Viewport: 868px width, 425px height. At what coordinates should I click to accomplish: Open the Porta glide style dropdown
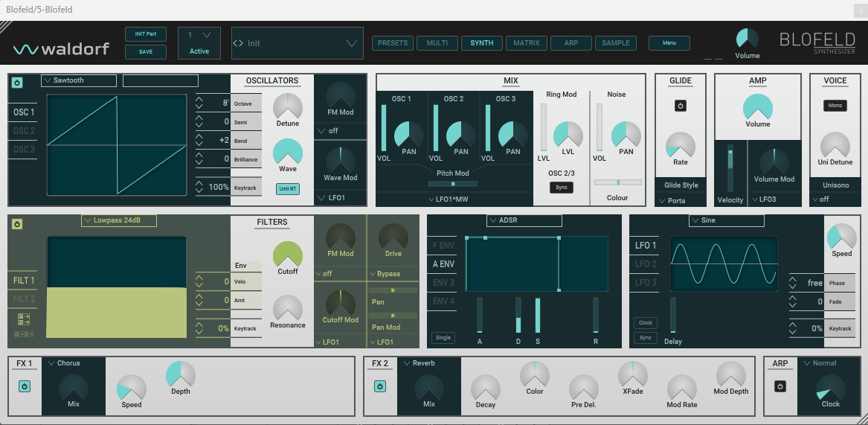pyautogui.click(x=681, y=200)
